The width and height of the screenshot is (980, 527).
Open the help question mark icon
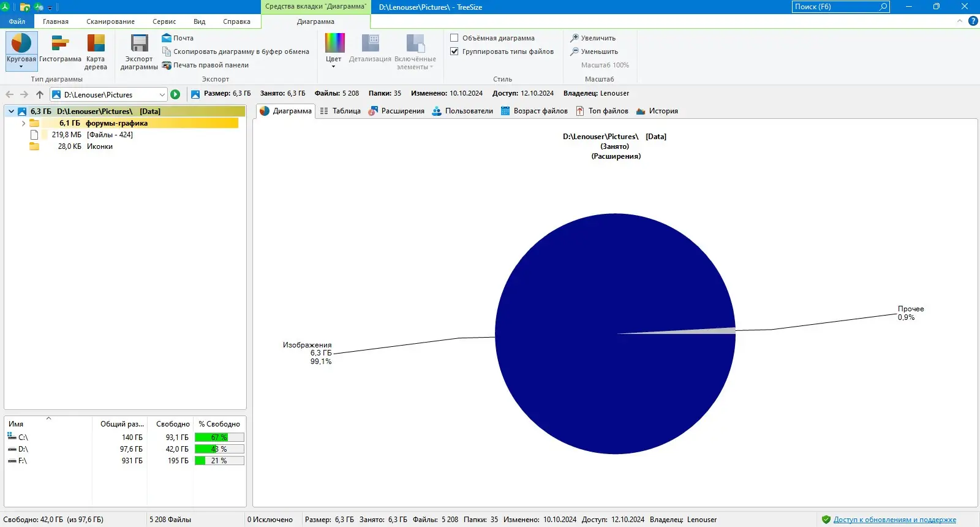coord(973,21)
